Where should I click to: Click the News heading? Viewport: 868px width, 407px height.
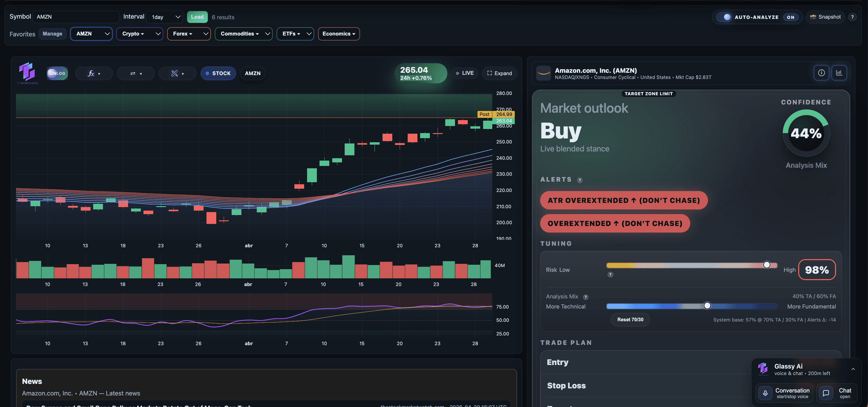[32, 381]
